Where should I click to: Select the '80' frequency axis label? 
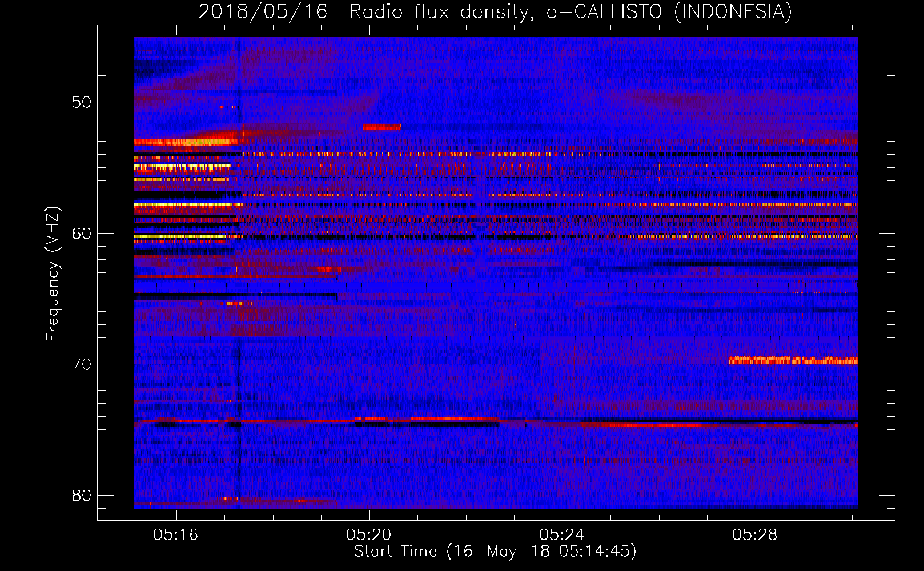tap(82, 495)
